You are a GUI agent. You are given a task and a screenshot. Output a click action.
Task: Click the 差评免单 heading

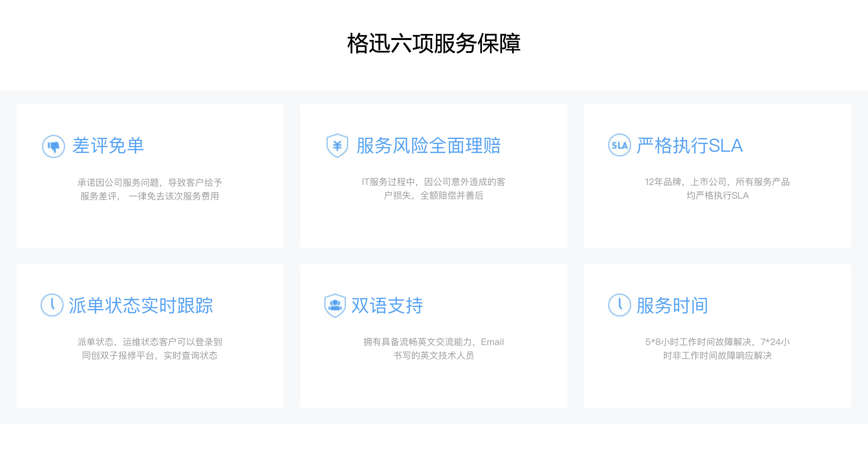[x=108, y=146]
